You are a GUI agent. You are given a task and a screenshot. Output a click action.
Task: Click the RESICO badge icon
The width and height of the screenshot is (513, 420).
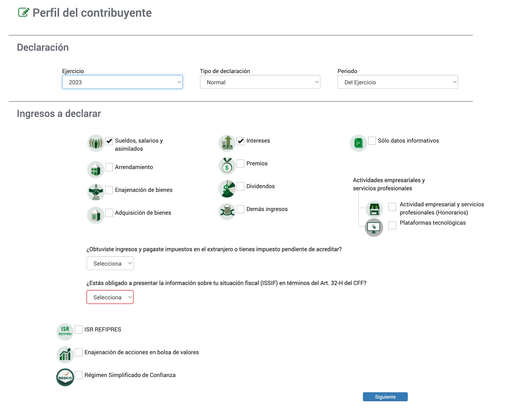click(65, 377)
